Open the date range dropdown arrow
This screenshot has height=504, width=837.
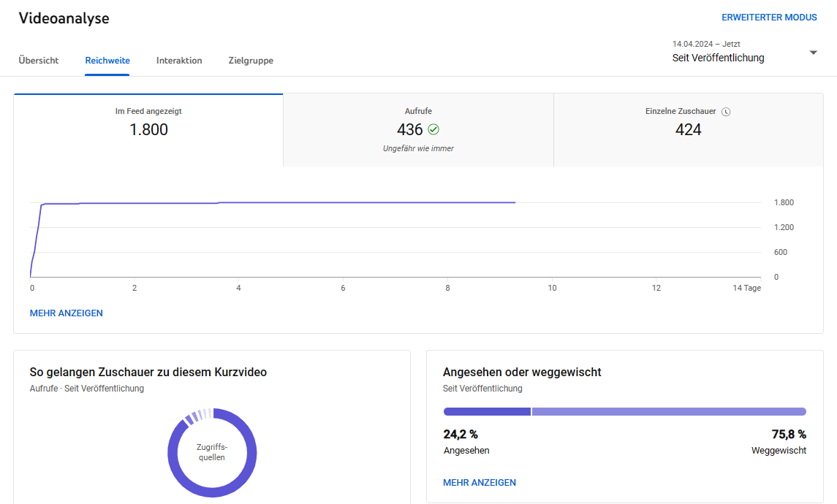pos(813,53)
